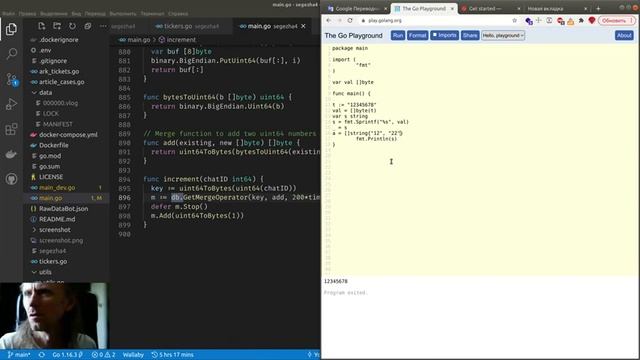
Task: Bookmark this page with the star icon
Action: coord(514,20)
